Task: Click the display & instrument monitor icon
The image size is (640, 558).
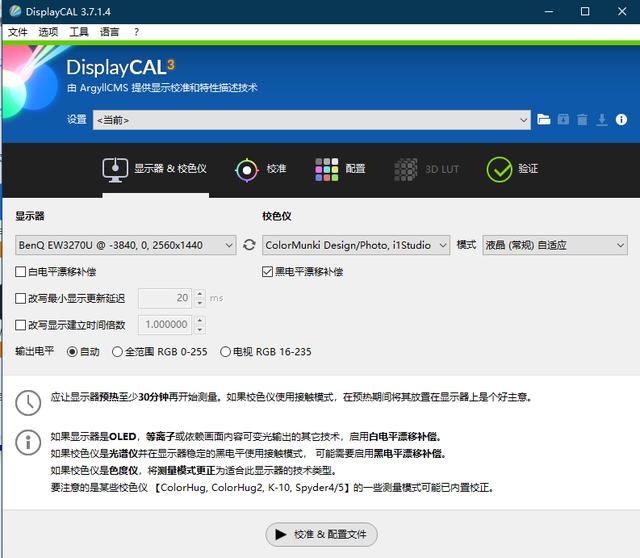Action: point(115,169)
